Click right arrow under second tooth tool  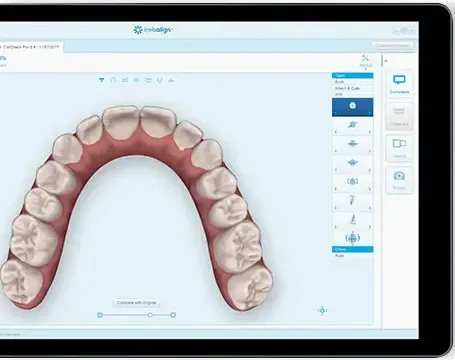[369, 132]
